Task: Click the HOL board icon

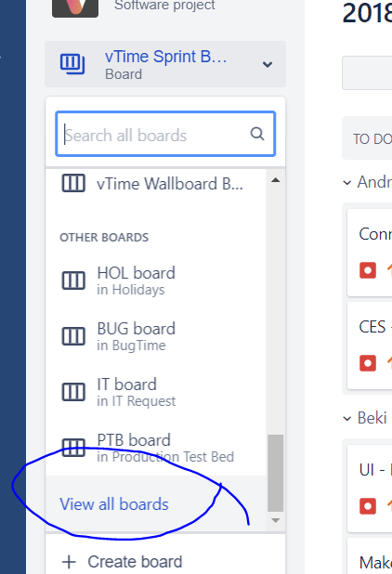Action: [x=73, y=280]
